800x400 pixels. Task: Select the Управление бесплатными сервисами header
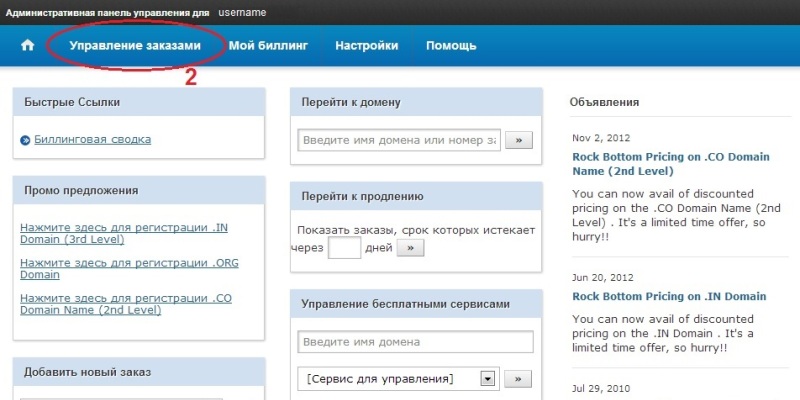click(x=416, y=304)
